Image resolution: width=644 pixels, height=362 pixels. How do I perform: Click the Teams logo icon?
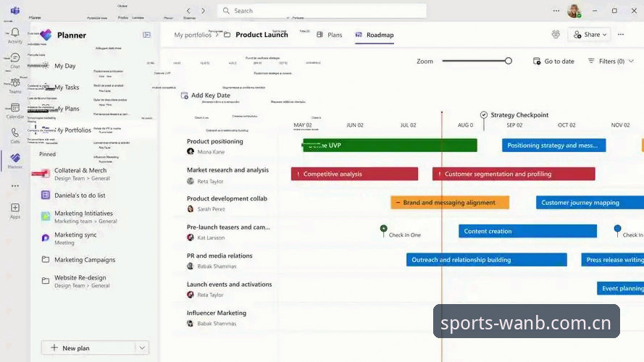[x=15, y=11]
